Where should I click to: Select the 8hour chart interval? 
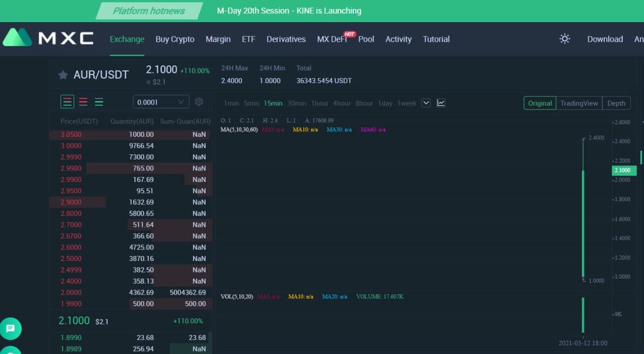[364, 104]
